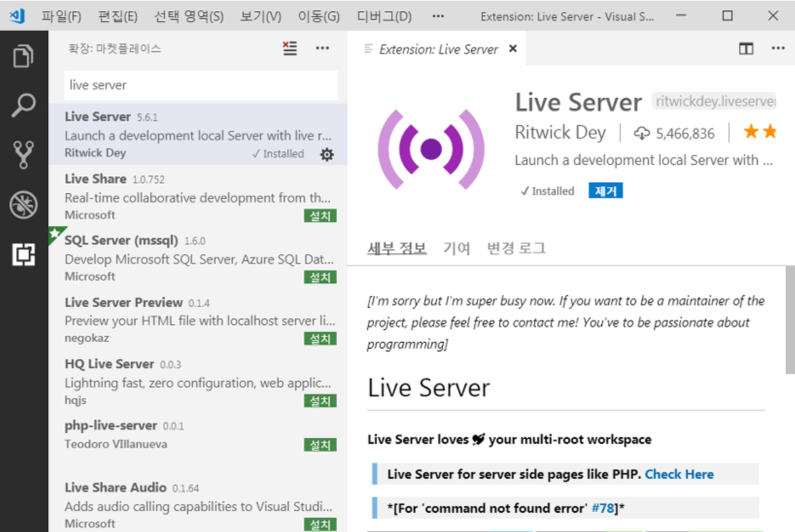Screen dimensions: 795x532
Task: Split the editor to the side
Action: pyautogui.click(x=746, y=49)
